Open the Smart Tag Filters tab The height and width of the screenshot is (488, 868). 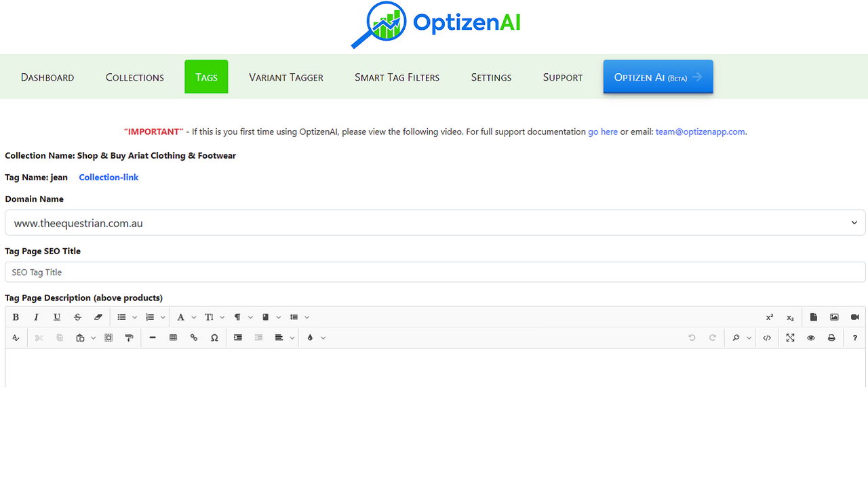(x=397, y=77)
